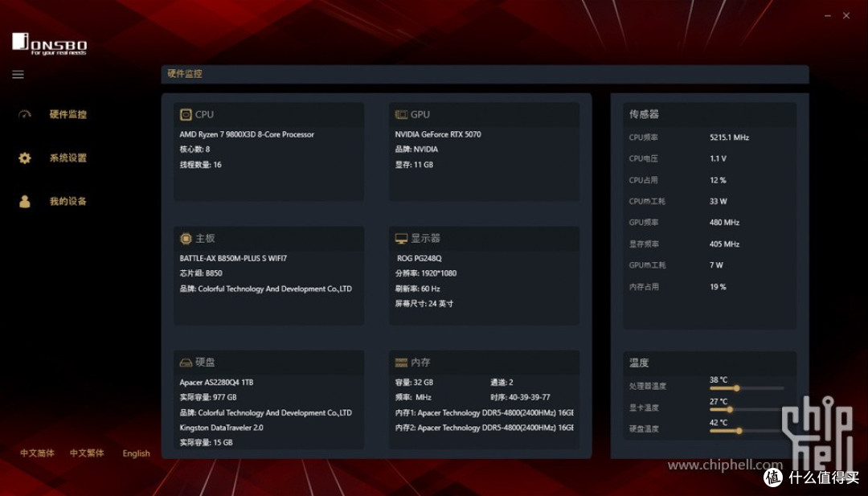Click BATTLE-AX B850M-PLUS S WIFI7 text
868x496 pixels.
click(233, 259)
